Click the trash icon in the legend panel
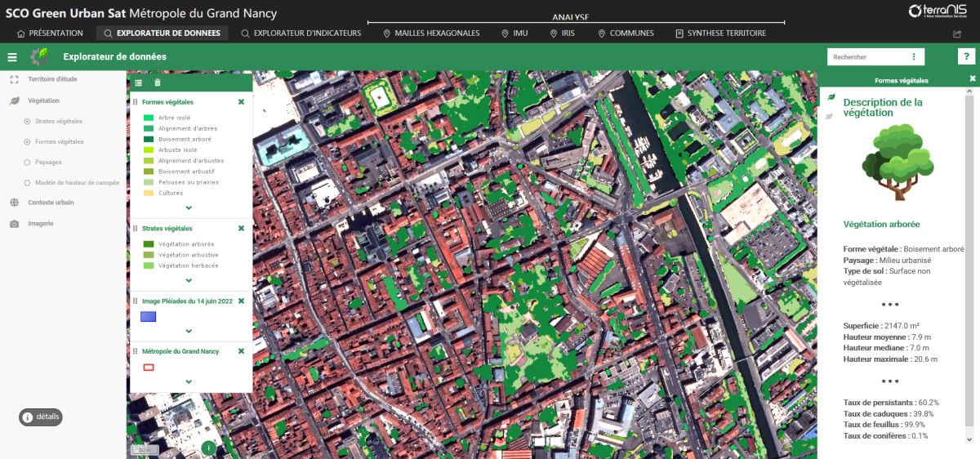Screen dimensions: 980x459 point(158,82)
